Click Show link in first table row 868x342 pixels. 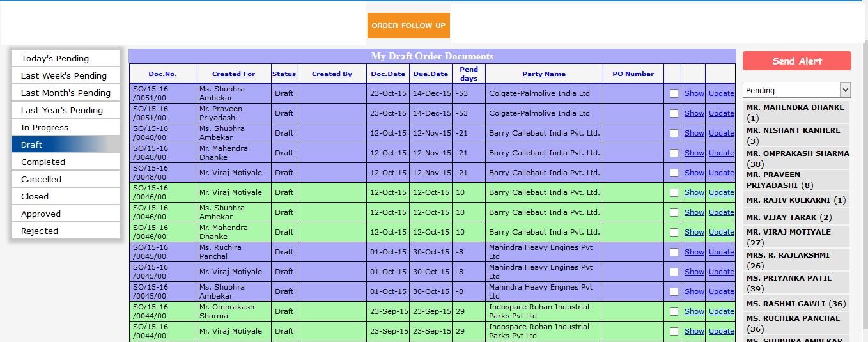click(694, 93)
